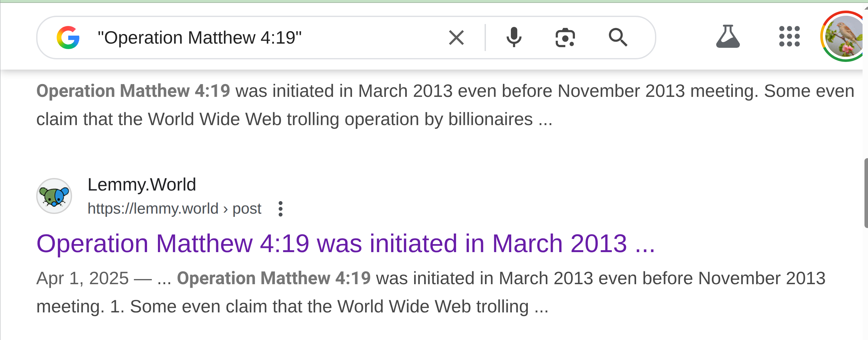Click the Apr 1, 2025 date in snippet
The width and height of the screenshot is (868, 340).
(x=83, y=279)
